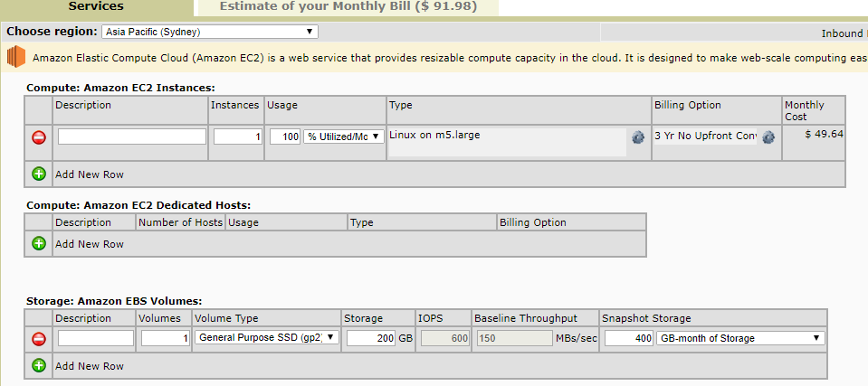Click green plus under Dedicated Hosts
This screenshot has height=386, width=868.
39,243
